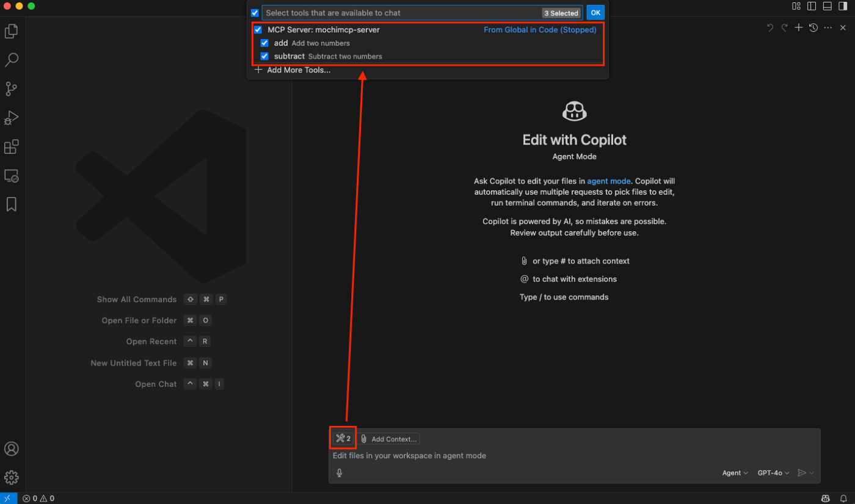Open the remote window indicator in status bar
The width and height of the screenshot is (855, 504).
click(7, 499)
